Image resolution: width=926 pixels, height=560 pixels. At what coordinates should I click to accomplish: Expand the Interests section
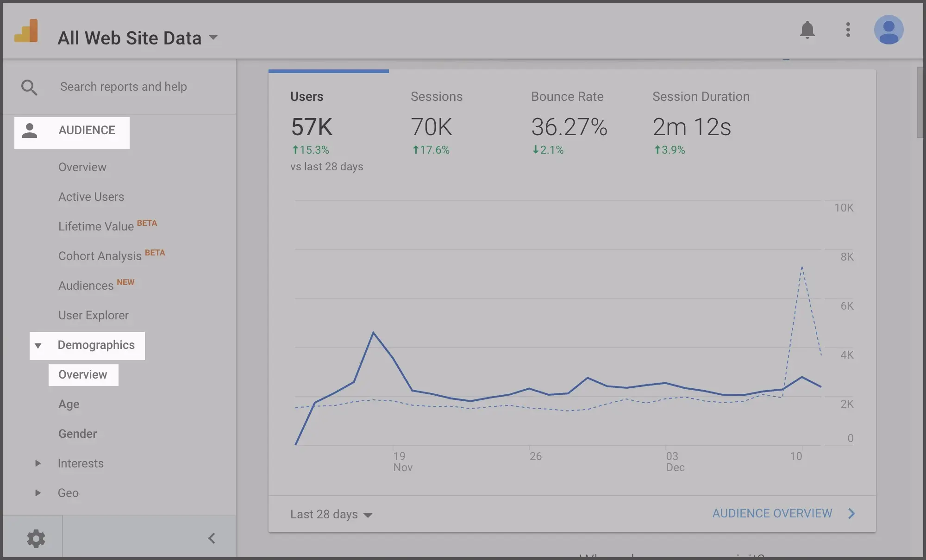pos(39,463)
